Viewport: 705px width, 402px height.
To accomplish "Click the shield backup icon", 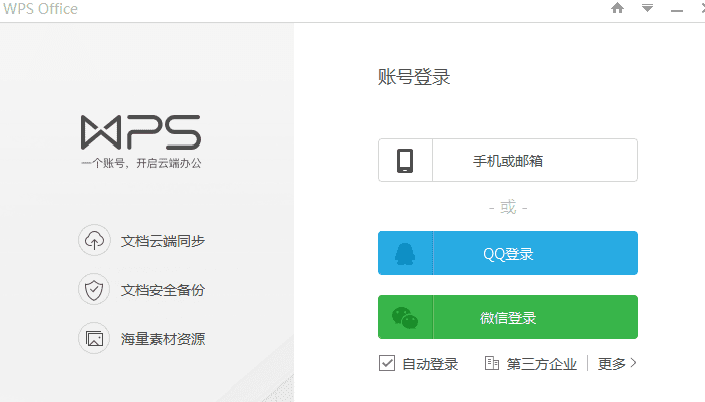I will (x=94, y=290).
